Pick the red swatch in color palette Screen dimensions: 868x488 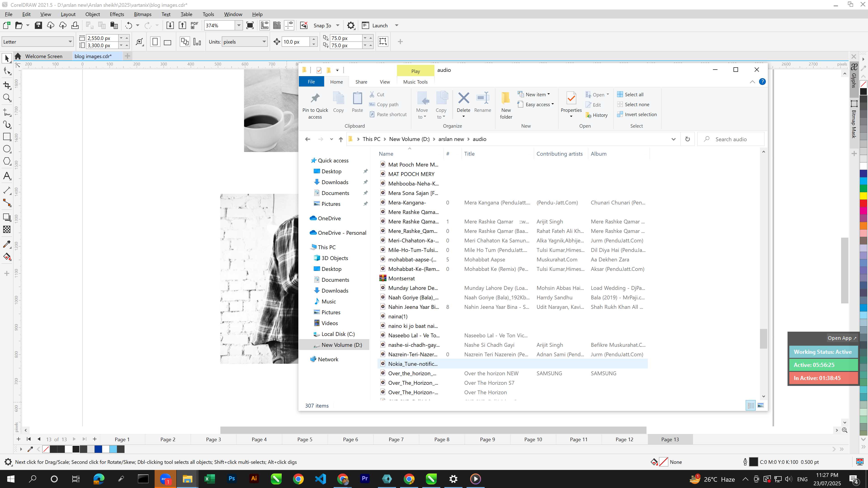(863, 203)
